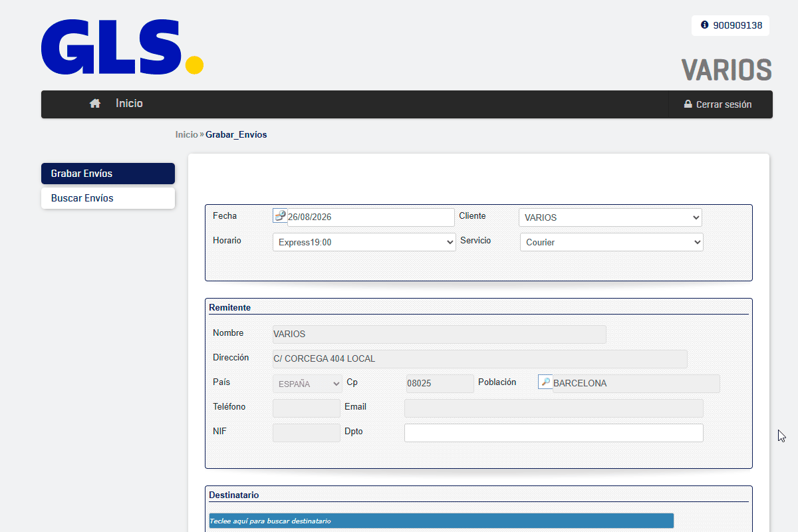Open the País dropdown showing ESPAÑA
The width and height of the screenshot is (798, 532).
[x=308, y=384]
